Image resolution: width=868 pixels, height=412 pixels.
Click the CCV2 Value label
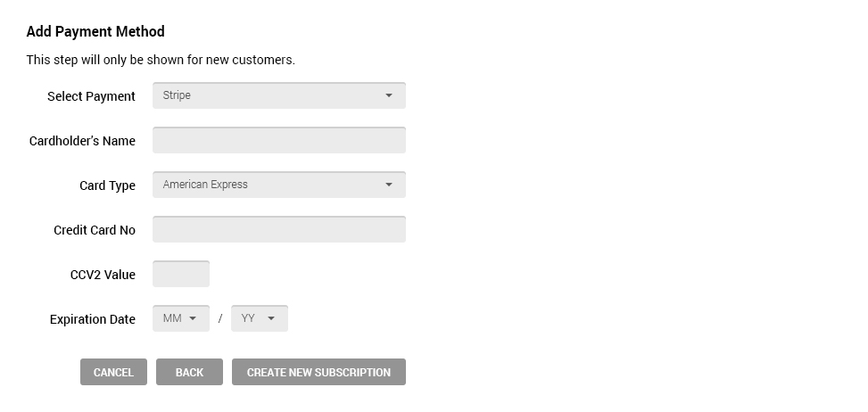coord(103,275)
